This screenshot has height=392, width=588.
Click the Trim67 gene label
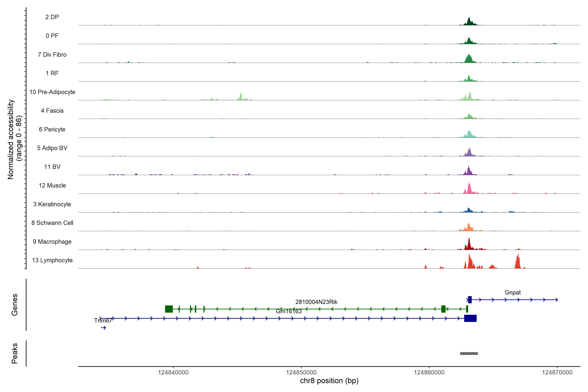tap(103, 320)
